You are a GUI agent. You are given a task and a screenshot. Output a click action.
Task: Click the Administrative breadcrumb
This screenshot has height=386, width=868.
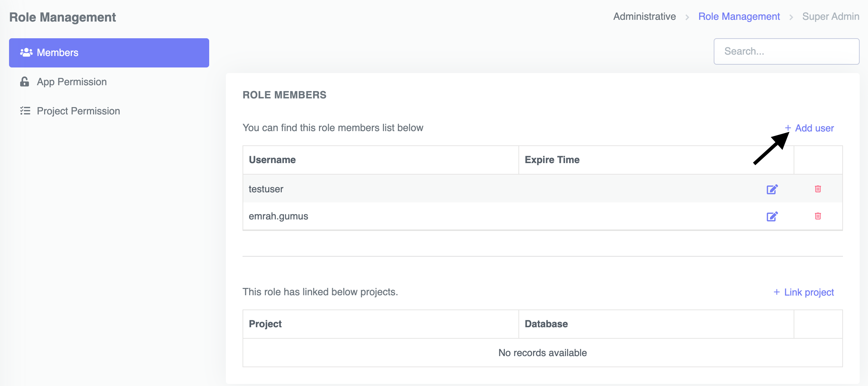644,16
